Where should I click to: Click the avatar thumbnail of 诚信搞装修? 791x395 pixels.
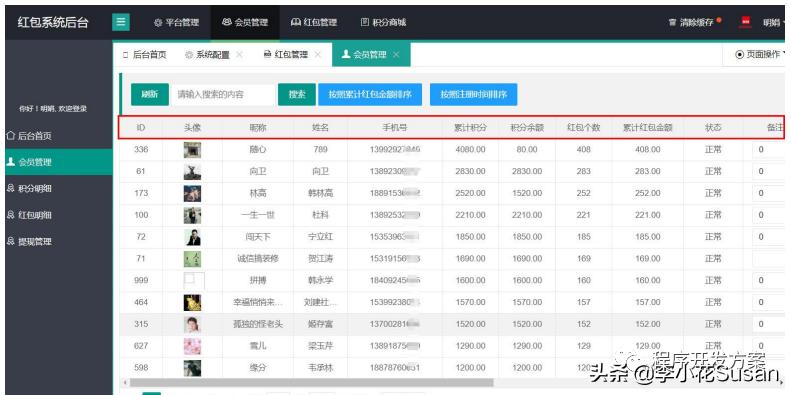[x=192, y=259]
